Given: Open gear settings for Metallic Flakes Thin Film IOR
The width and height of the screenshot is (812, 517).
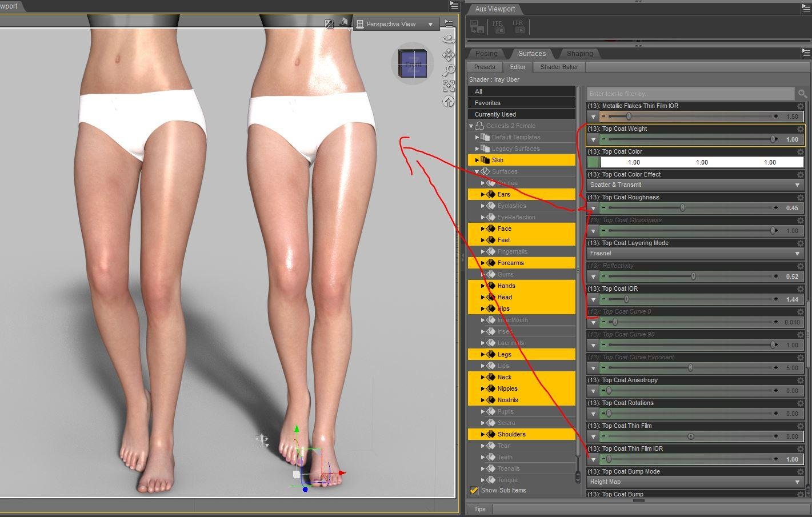Looking at the screenshot, I should click(800, 106).
